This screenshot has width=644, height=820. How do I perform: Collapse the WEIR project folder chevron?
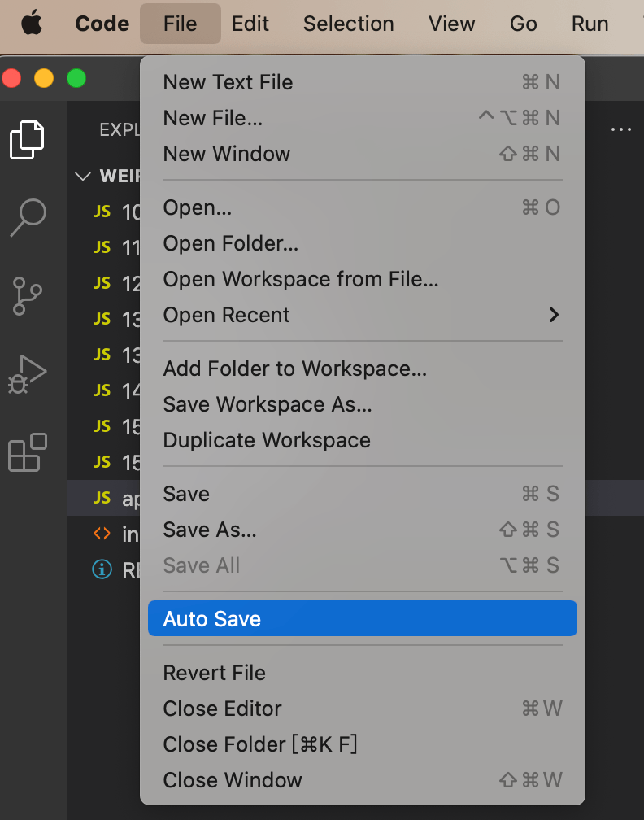(x=83, y=177)
